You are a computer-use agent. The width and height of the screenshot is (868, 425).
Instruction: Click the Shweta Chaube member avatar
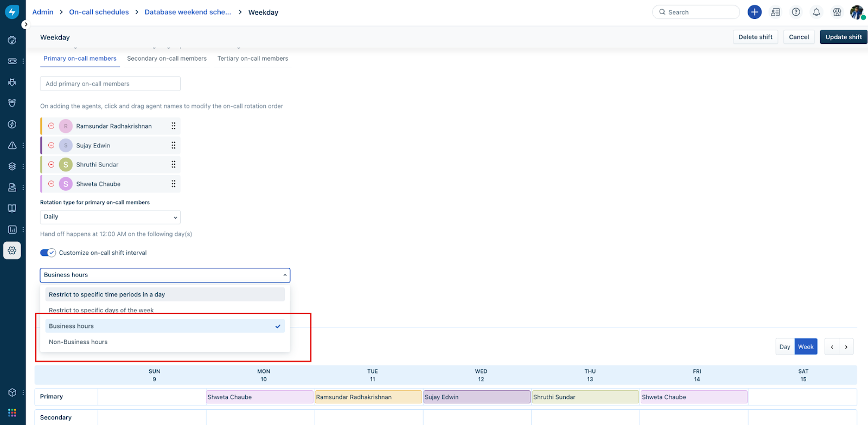click(66, 184)
